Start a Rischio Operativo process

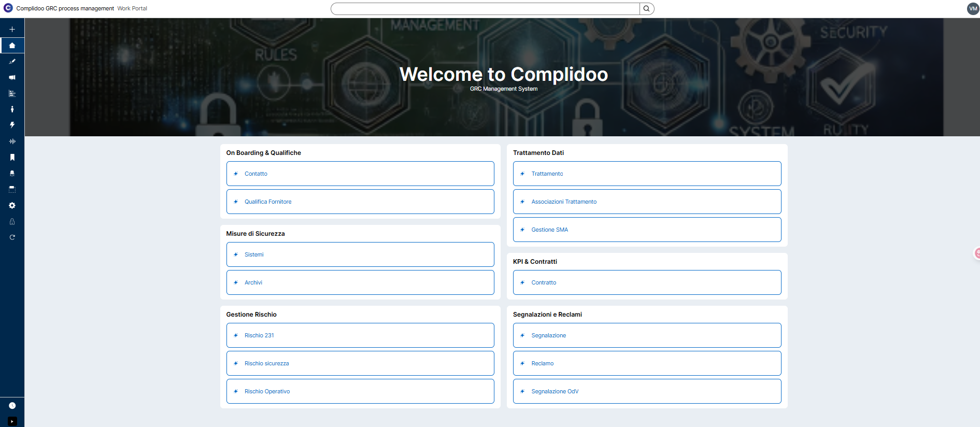(360, 391)
